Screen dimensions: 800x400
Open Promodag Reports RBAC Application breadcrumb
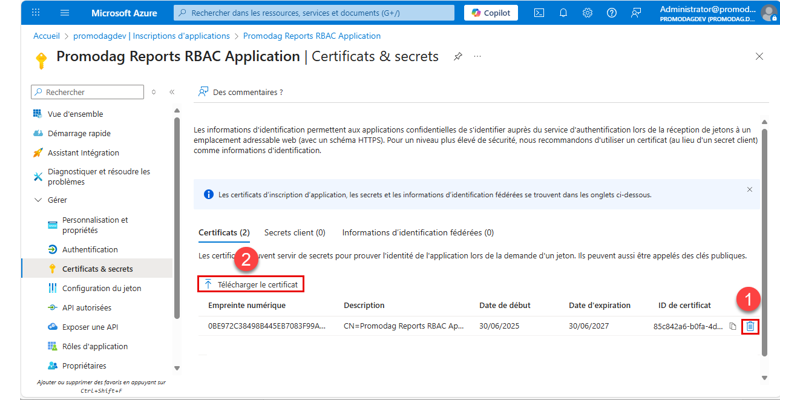tap(312, 36)
